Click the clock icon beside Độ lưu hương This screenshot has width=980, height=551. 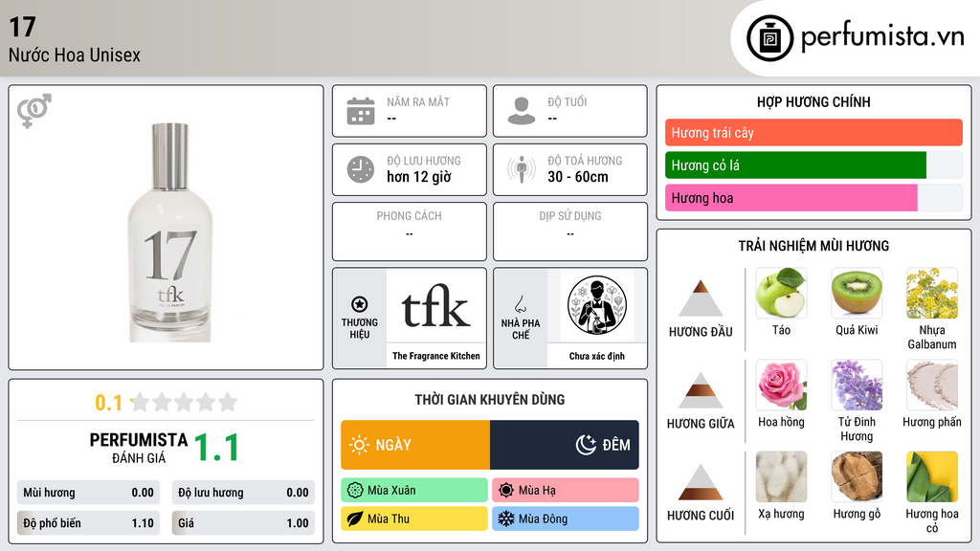pyautogui.click(x=361, y=169)
